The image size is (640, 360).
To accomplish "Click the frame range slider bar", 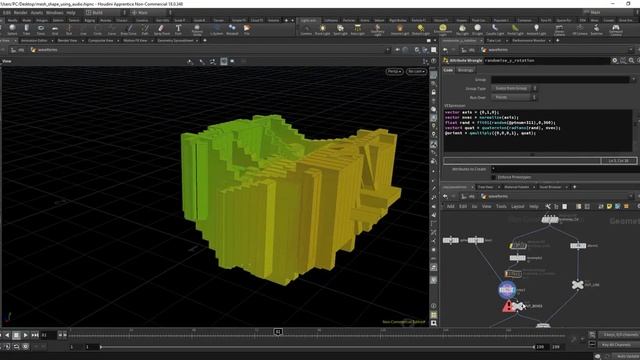I will click(x=317, y=347).
